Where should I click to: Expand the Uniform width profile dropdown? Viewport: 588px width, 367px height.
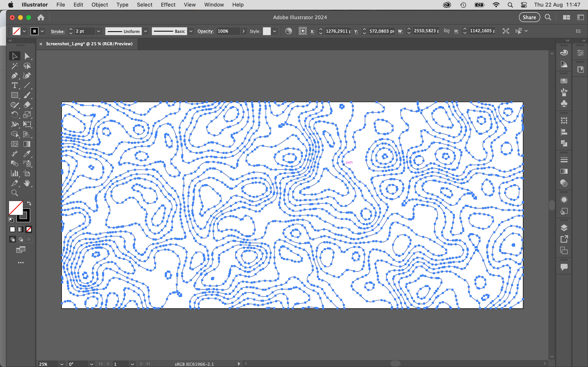[146, 31]
